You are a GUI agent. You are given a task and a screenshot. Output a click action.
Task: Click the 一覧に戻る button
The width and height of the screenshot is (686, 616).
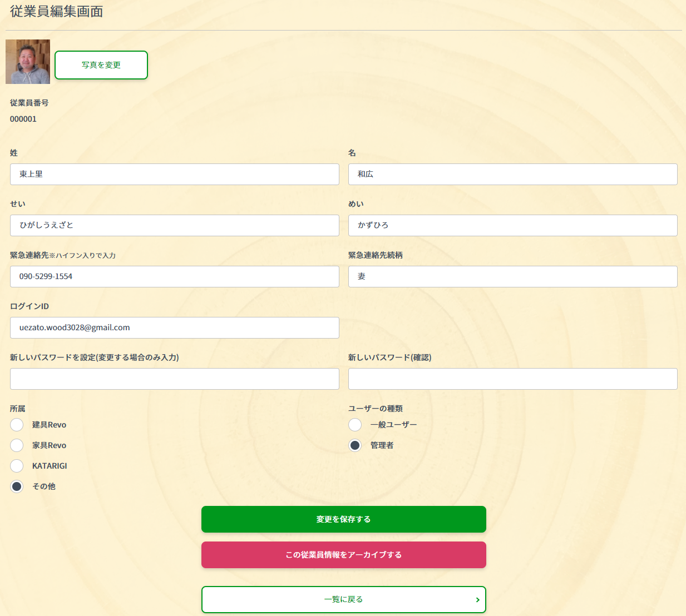coord(344,599)
